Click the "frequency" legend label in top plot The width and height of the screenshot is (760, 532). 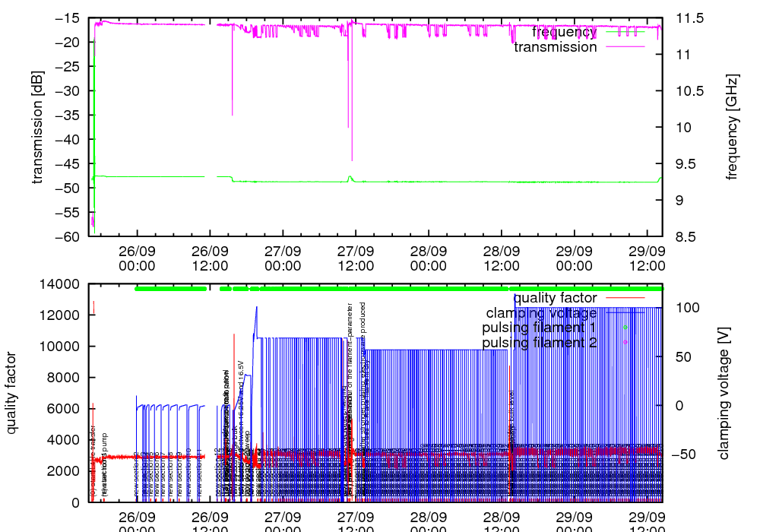[x=563, y=32]
